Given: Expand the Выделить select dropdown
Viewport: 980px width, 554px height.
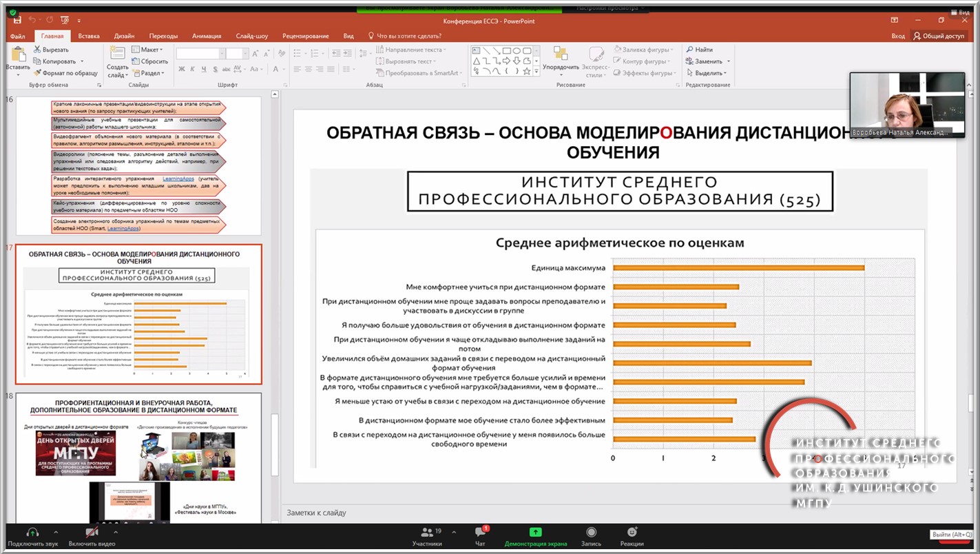Looking at the screenshot, I should (709, 73).
